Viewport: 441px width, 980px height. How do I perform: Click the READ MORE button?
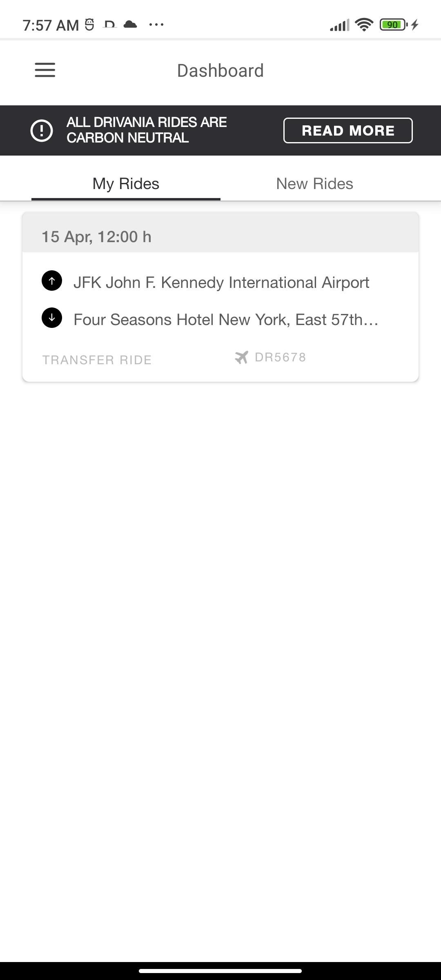(x=348, y=131)
